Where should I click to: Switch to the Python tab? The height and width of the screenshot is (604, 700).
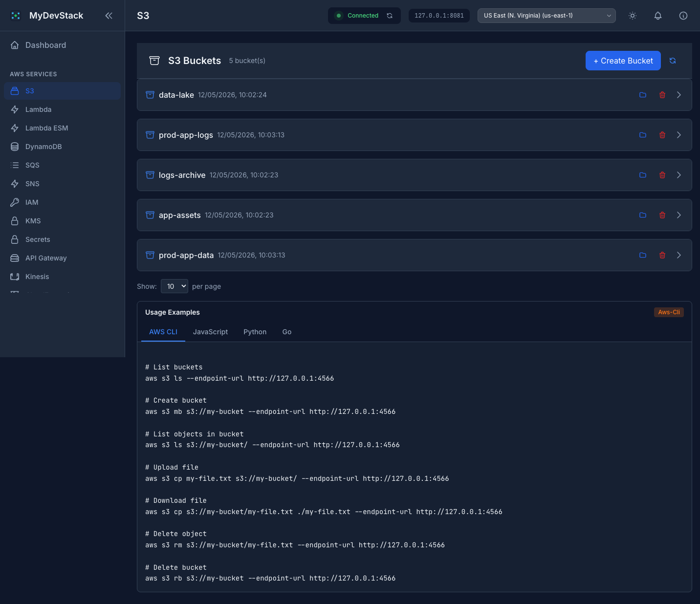click(255, 332)
